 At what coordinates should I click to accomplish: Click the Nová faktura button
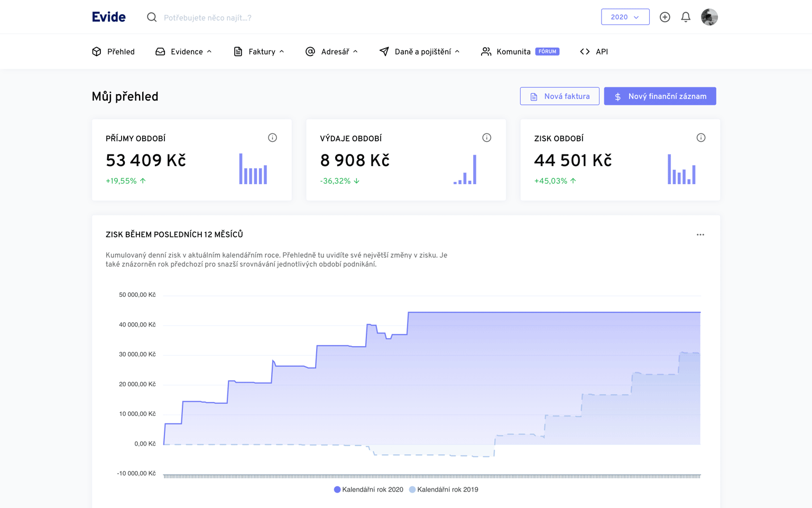point(559,96)
